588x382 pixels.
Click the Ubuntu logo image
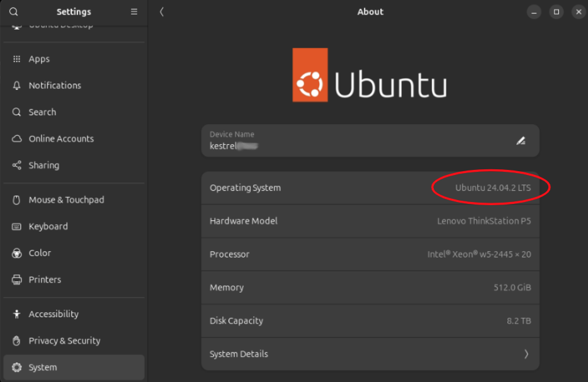(x=370, y=75)
